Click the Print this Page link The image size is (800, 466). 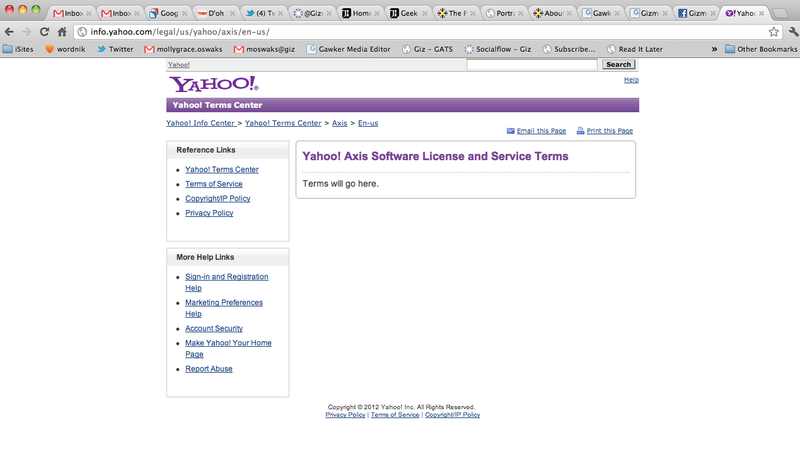click(x=609, y=131)
